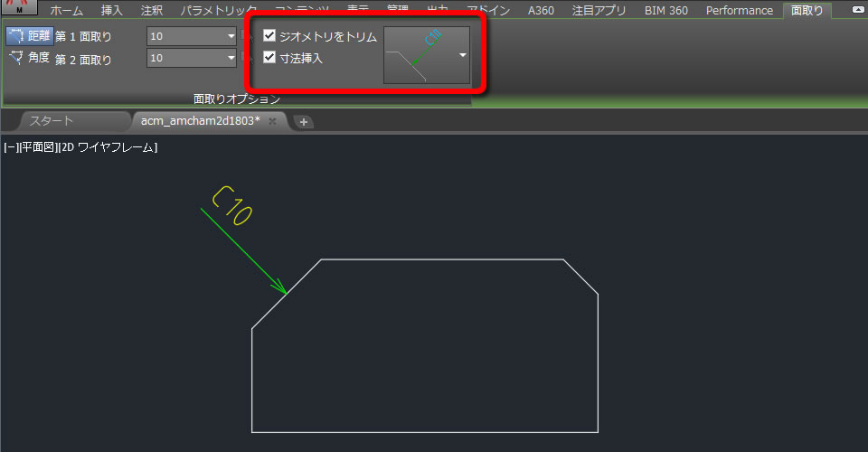Select the yellow C10 dimension text

[x=232, y=205]
